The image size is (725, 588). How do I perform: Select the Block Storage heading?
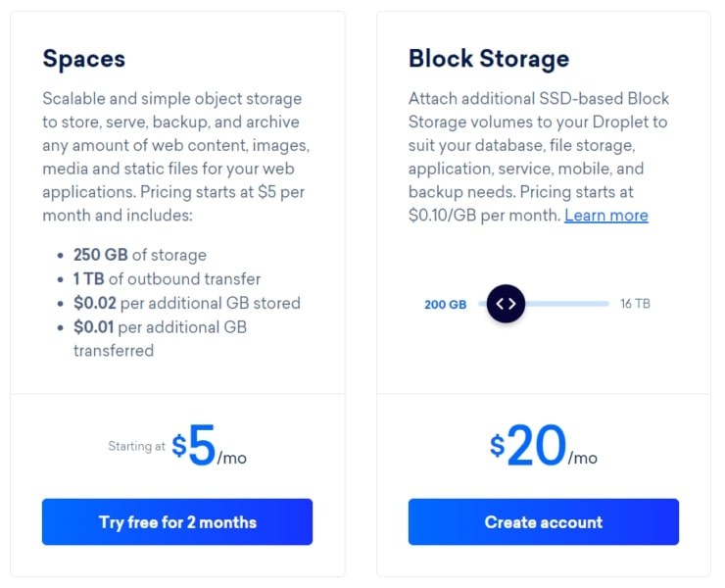click(489, 58)
